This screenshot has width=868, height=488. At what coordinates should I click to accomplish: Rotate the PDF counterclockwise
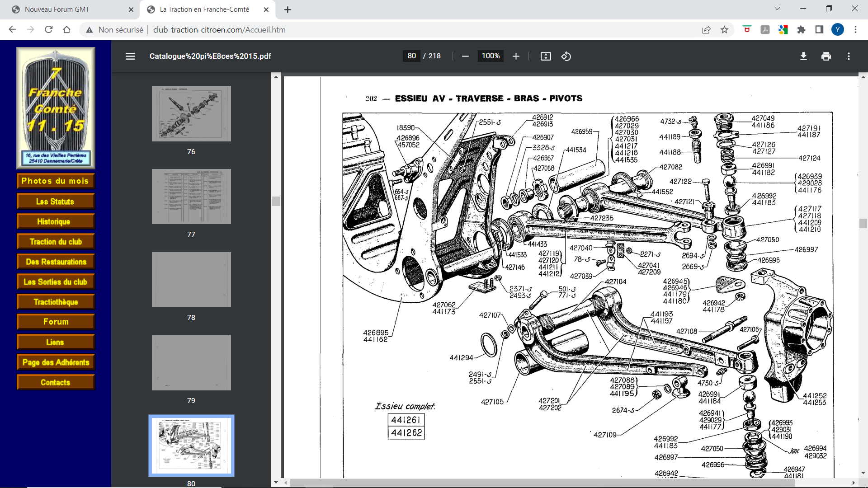point(566,56)
